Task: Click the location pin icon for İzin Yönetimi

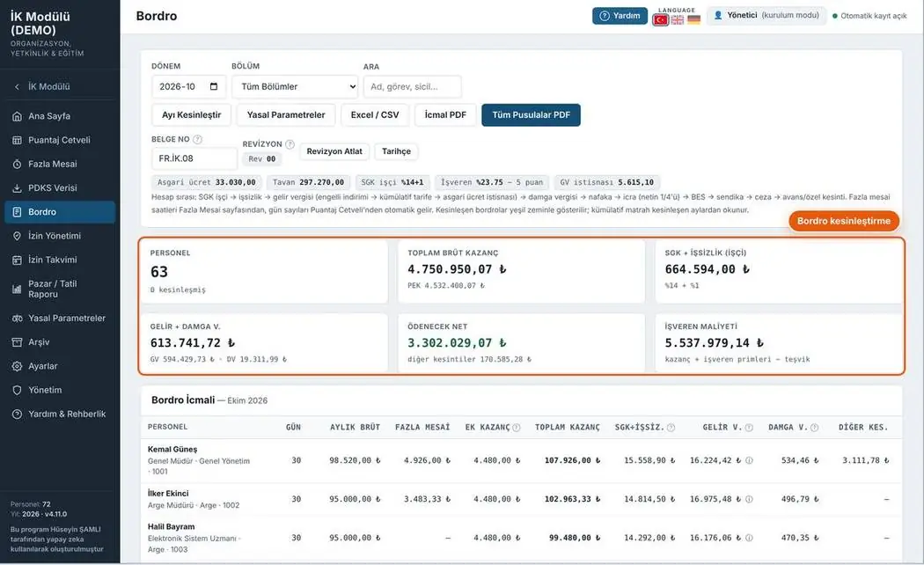Action: pyautogui.click(x=17, y=236)
